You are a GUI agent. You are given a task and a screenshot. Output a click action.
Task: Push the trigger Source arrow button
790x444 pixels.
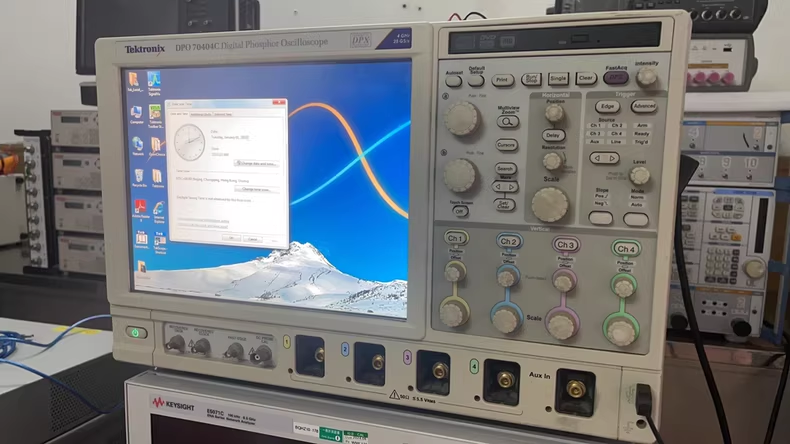pos(605,158)
